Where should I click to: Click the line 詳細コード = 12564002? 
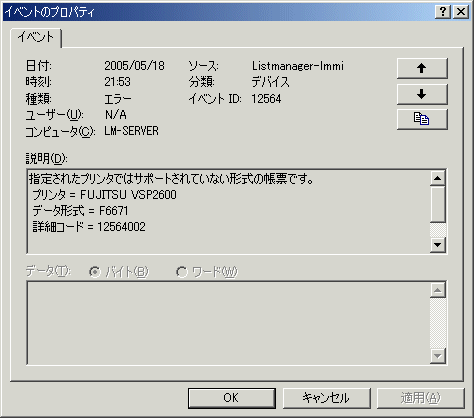(x=89, y=227)
